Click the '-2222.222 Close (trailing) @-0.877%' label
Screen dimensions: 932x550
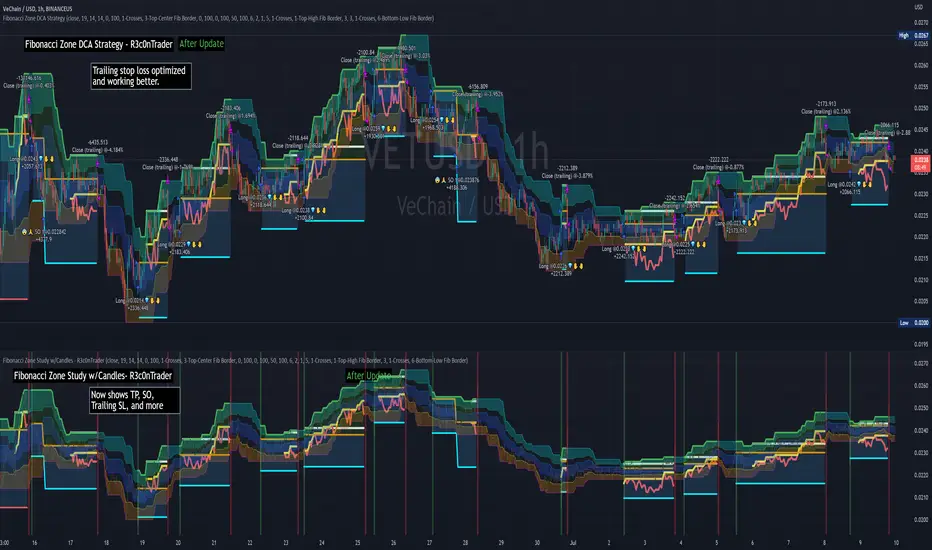719,164
